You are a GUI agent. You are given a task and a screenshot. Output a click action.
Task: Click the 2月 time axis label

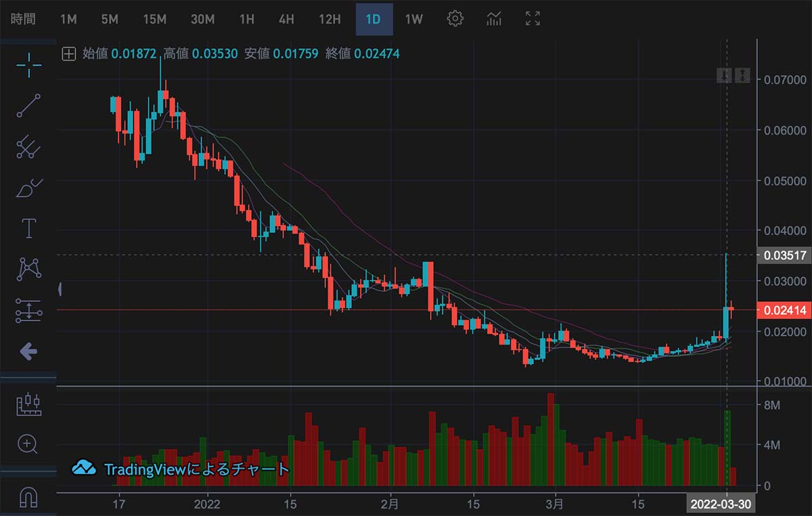[x=390, y=504]
